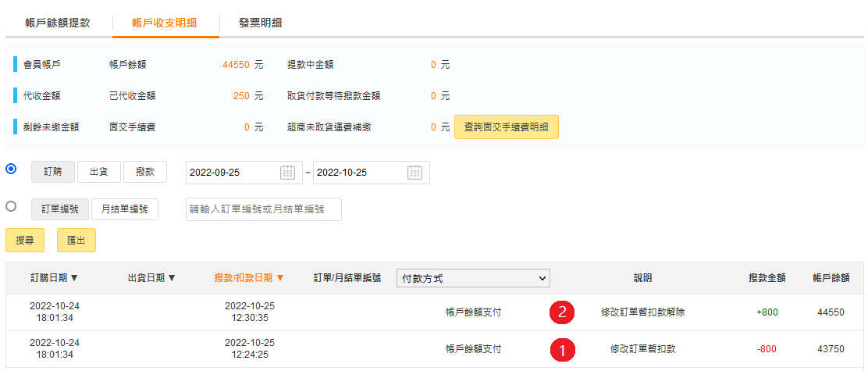
Task: Sort by 撥款/扣款日期 column header
Action: coord(249,278)
